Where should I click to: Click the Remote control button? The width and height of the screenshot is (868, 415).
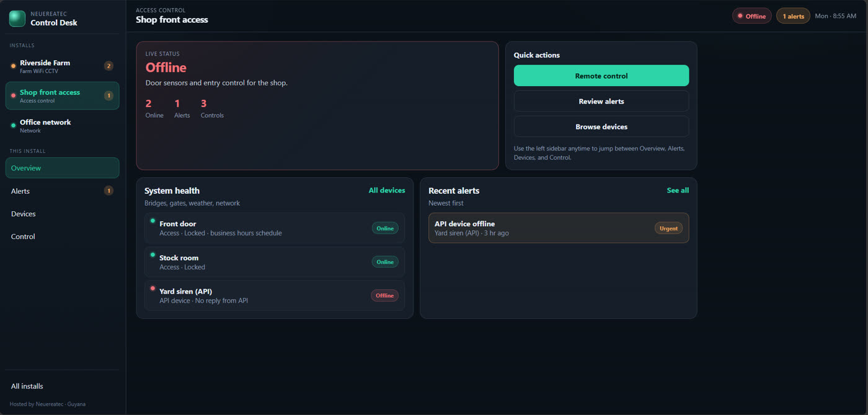point(601,76)
